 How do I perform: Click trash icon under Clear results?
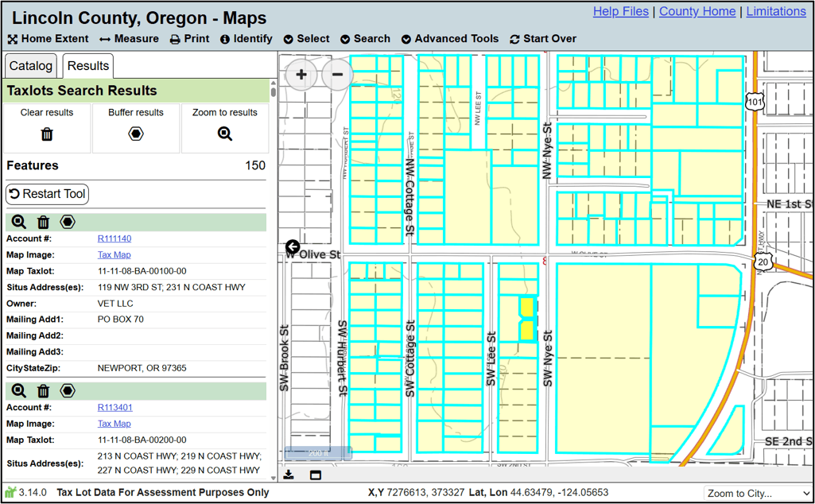pyautogui.click(x=47, y=134)
